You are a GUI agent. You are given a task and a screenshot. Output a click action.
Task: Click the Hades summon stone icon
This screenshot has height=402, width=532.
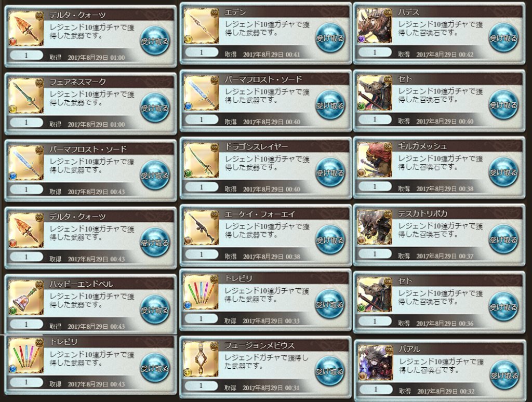point(375,26)
